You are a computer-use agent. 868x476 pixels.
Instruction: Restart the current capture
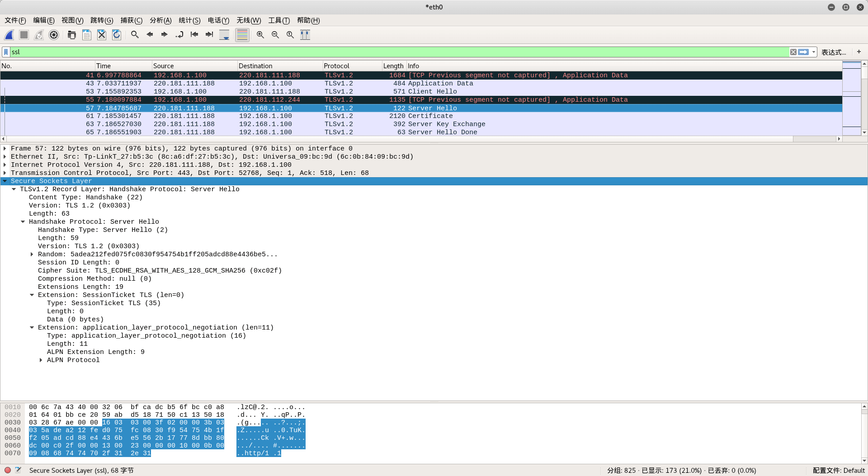[39, 35]
